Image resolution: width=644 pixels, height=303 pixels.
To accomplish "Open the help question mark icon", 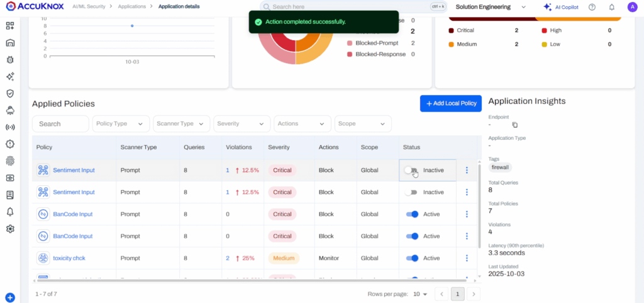I will 592,7.
